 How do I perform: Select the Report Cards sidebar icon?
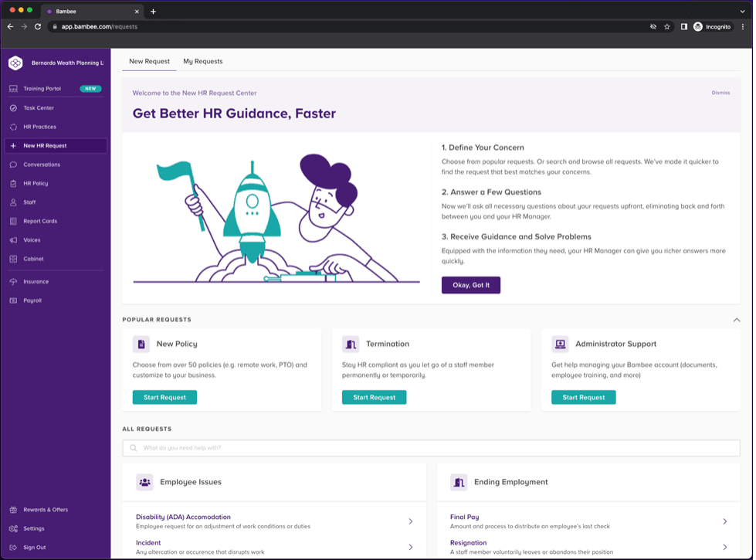(13, 221)
